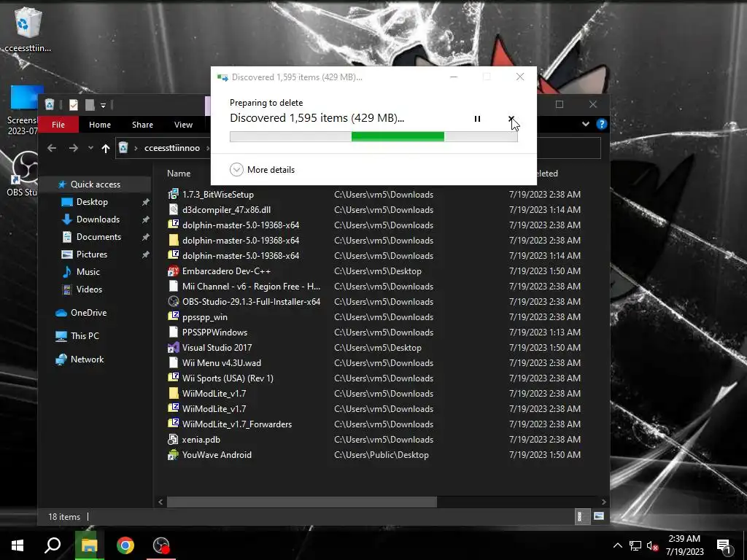Open the File ribbon tab
The width and height of the screenshot is (747, 560).
click(x=58, y=124)
